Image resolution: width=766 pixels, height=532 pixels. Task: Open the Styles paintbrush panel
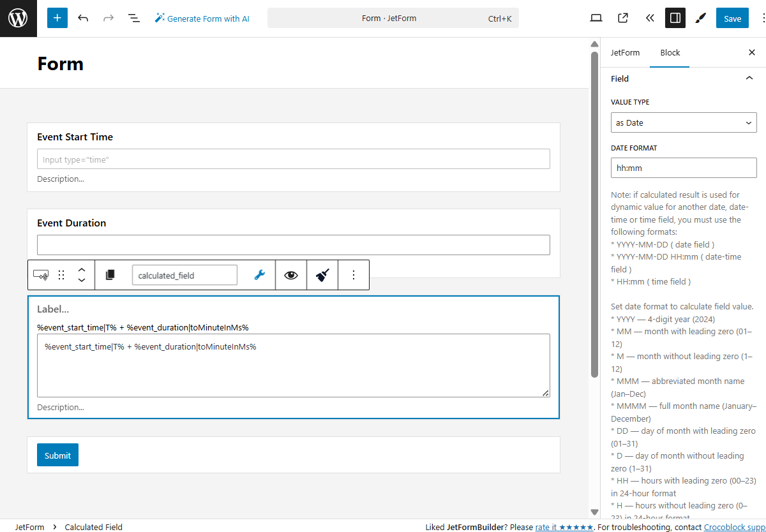700,18
